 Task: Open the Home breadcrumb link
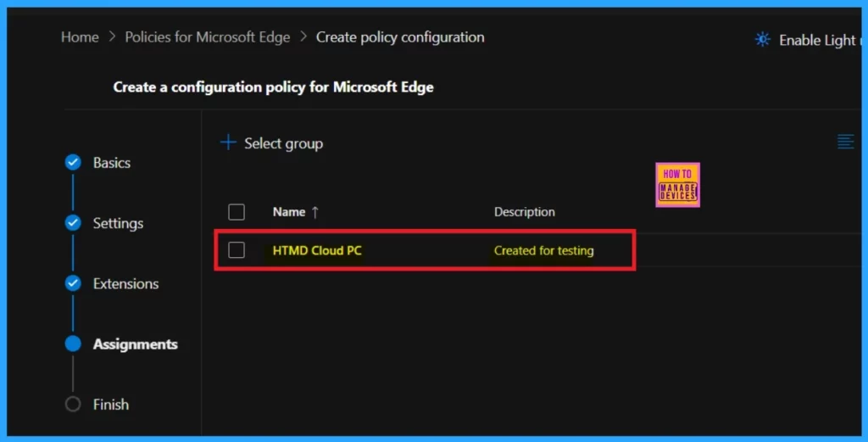click(x=80, y=37)
